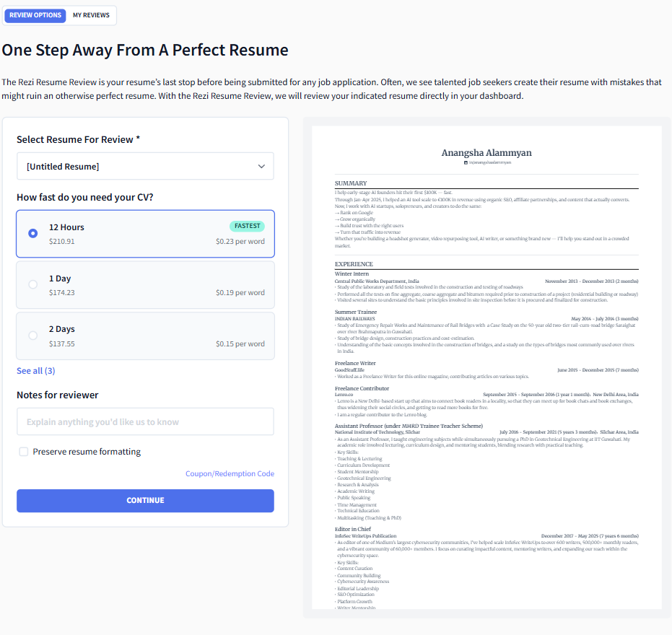Click the Anangsha Alammyan name in preview
Screen dimensions: 672x635
tap(486, 152)
